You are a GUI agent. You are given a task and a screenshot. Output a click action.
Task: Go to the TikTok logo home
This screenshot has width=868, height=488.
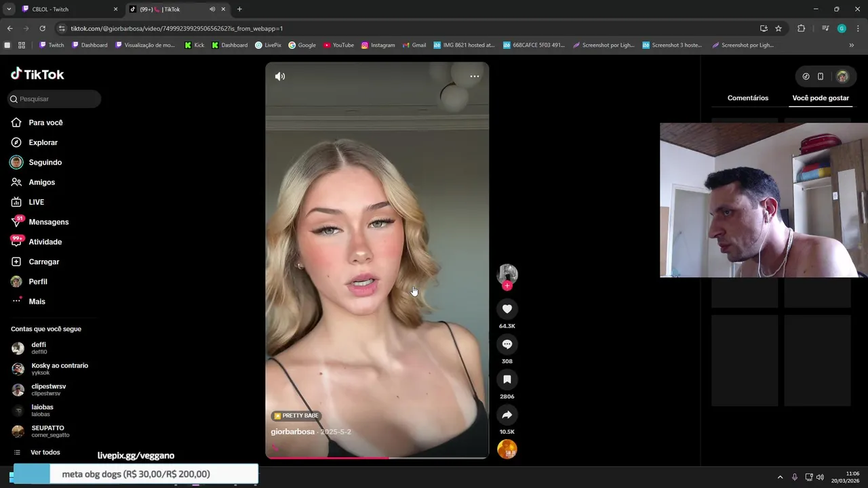pos(37,74)
